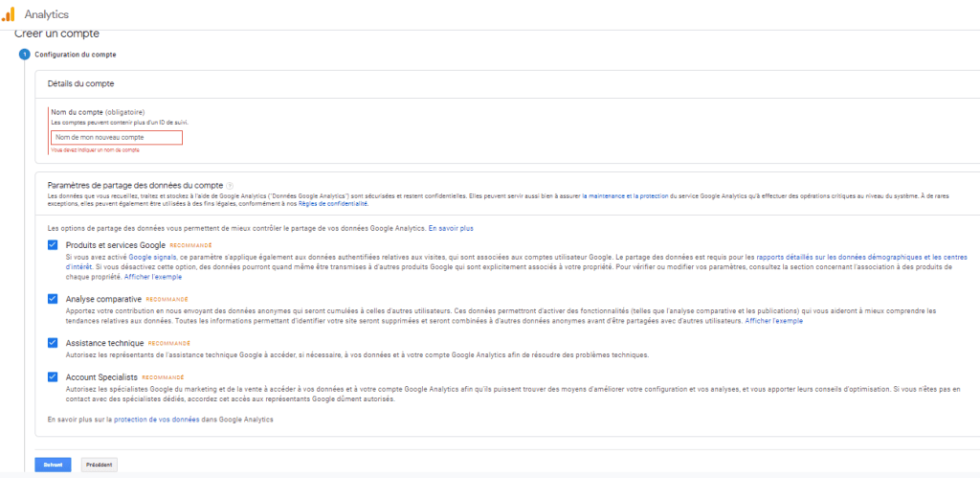980x478 pixels.
Task: Select step 1 Configuration du compte
Action: [25, 55]
